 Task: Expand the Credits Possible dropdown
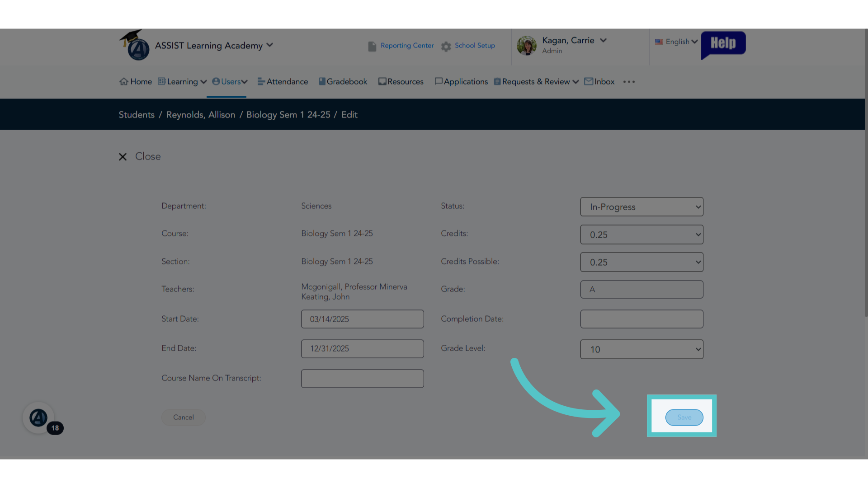[x=642, y=262]
